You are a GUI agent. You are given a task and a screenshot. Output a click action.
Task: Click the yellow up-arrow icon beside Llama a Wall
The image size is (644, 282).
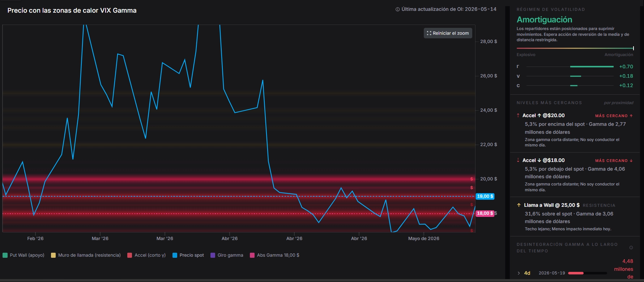[519, 205]
